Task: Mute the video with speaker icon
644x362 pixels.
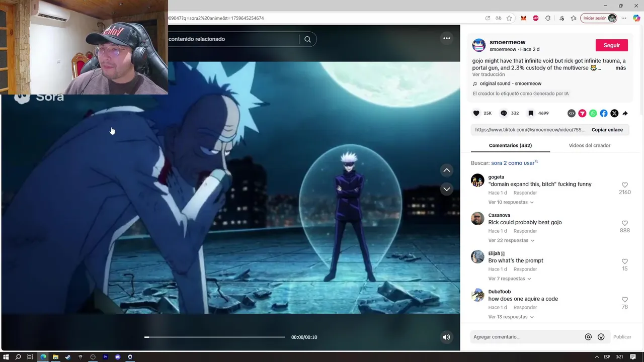Action: tap(446, 337)
